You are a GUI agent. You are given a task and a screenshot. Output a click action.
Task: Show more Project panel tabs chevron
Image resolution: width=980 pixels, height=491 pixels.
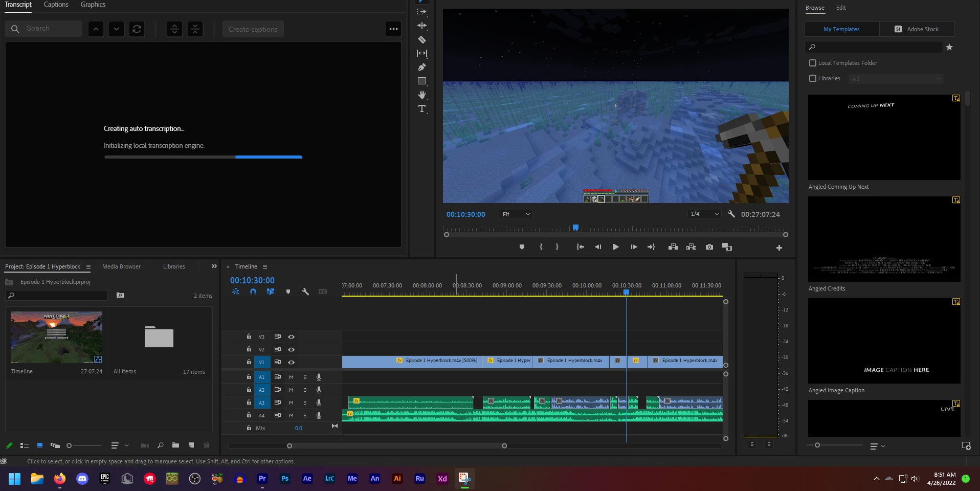pyautogui.click(x=214, y=266)
